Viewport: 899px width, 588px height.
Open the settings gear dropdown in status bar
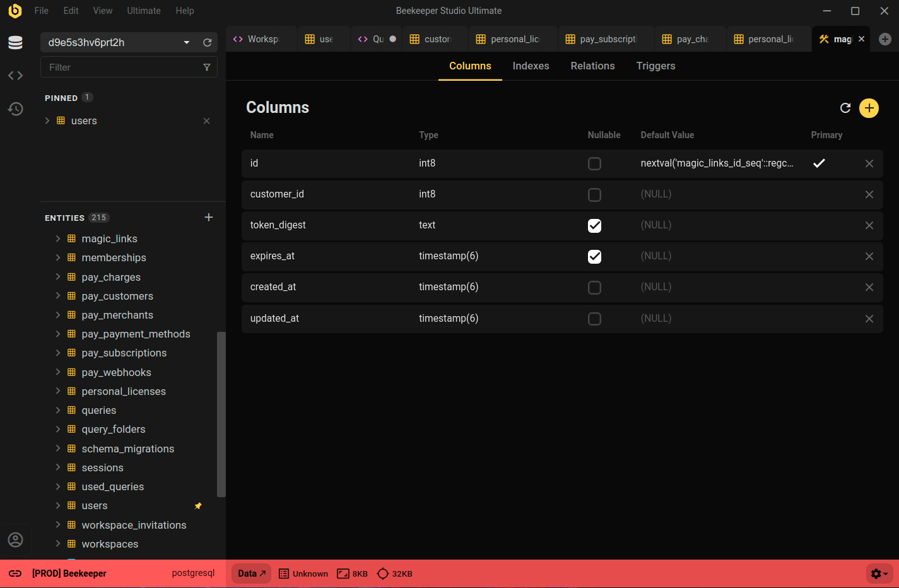click(879, 573)
